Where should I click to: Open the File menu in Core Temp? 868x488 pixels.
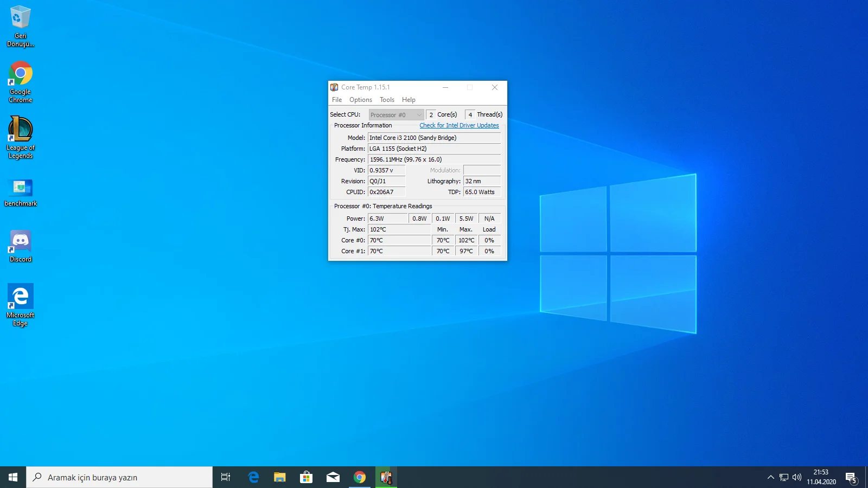[337, 100]
